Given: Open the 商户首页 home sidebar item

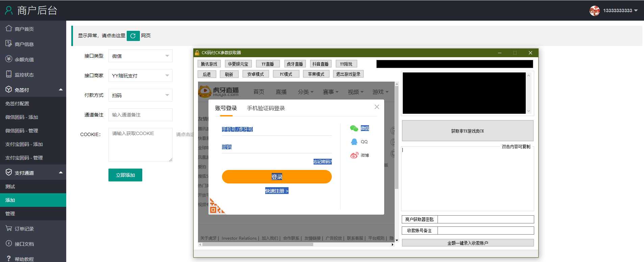Looking at the screenshot, I should pyautogui.click(x=24, y=29).
